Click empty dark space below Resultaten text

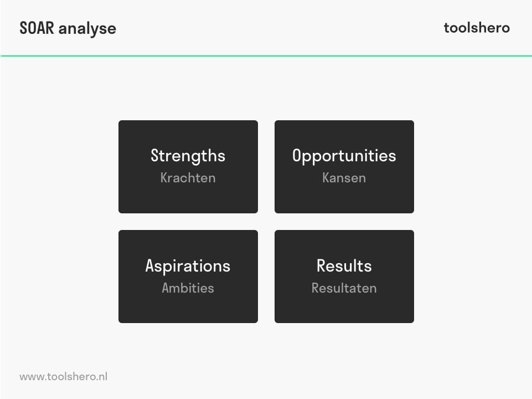pos(344,309)
